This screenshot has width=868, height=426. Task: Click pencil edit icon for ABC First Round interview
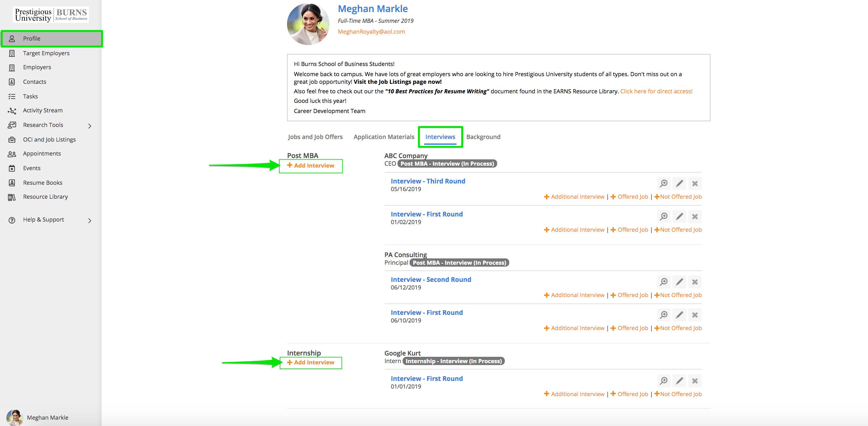(x=679, y=216)
